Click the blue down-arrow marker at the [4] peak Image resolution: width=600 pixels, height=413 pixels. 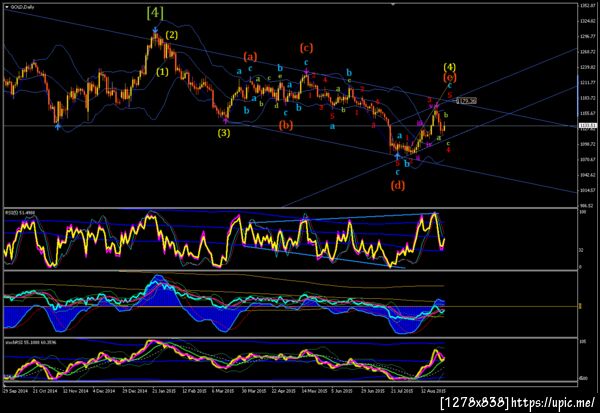[155, 30]
